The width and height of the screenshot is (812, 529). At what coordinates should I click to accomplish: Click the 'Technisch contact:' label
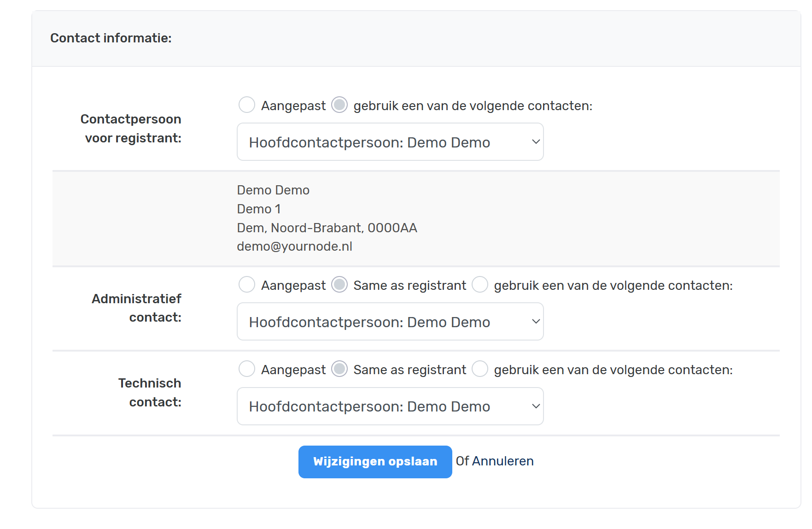point(150,393)
